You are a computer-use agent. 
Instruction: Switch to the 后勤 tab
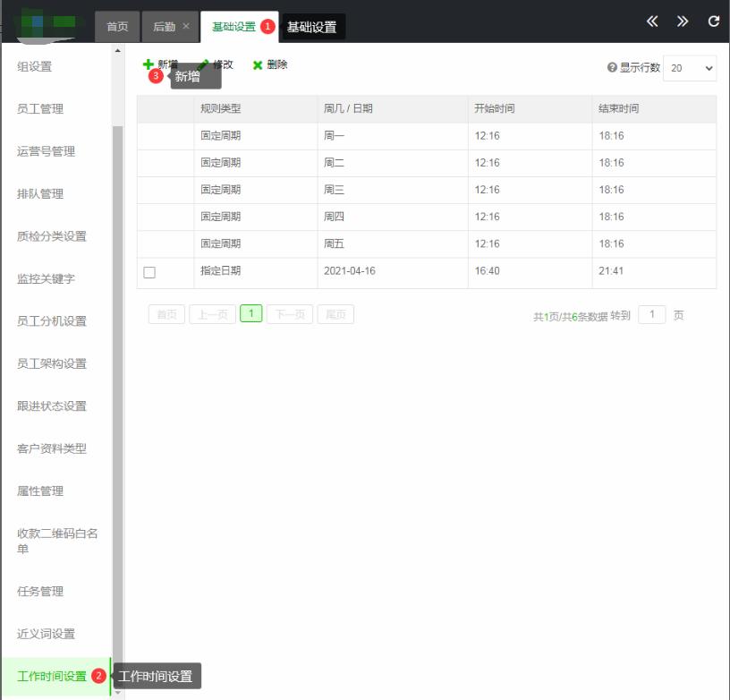tap(164, 27)
